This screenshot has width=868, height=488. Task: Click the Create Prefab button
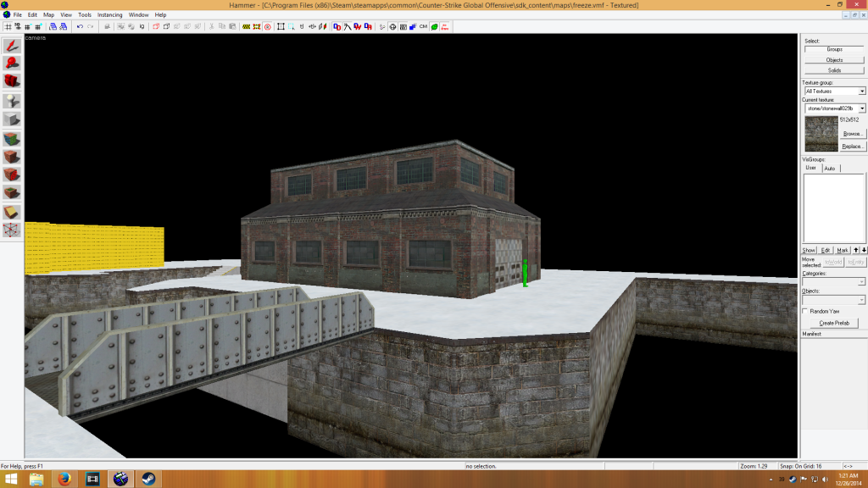tap(834, 323)
